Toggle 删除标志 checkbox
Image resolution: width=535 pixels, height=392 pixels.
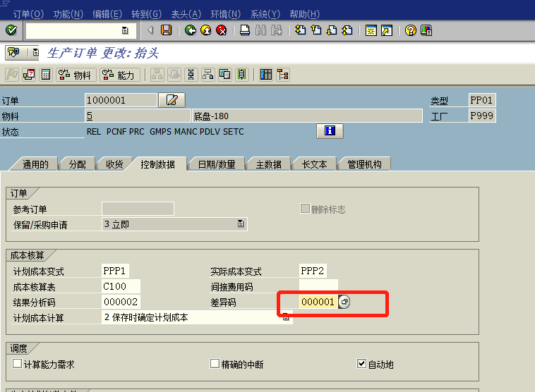pos(305,208)
